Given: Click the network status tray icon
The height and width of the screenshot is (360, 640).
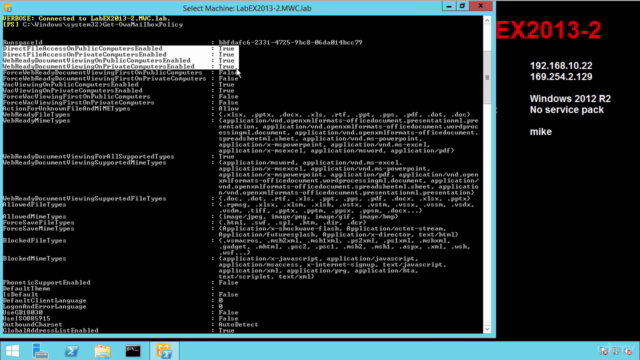Looking at the screenshot, I should tap(616, 351).
